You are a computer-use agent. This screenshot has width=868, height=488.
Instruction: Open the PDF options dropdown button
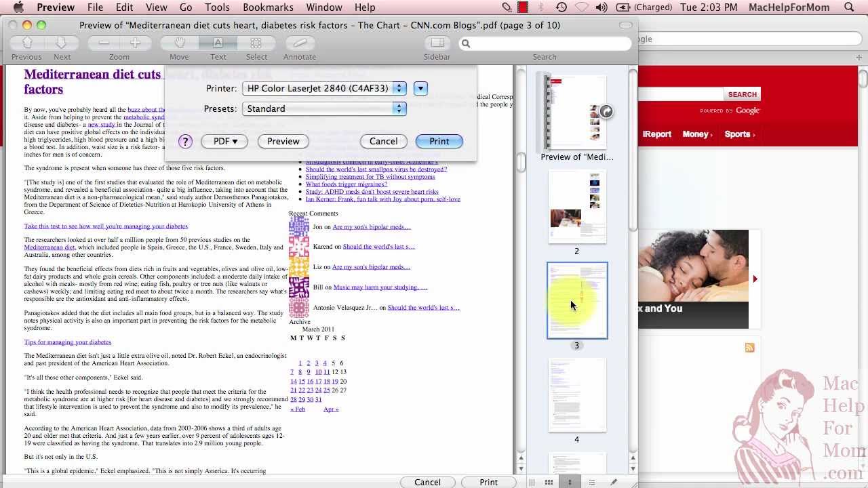coord(224,141)
